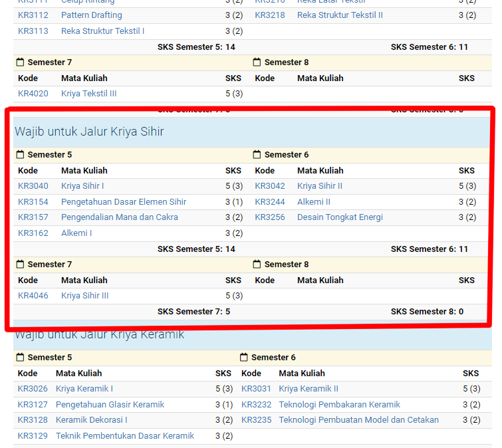Open KR3218 course code link
502x448 pixels.
coord(269,15)
